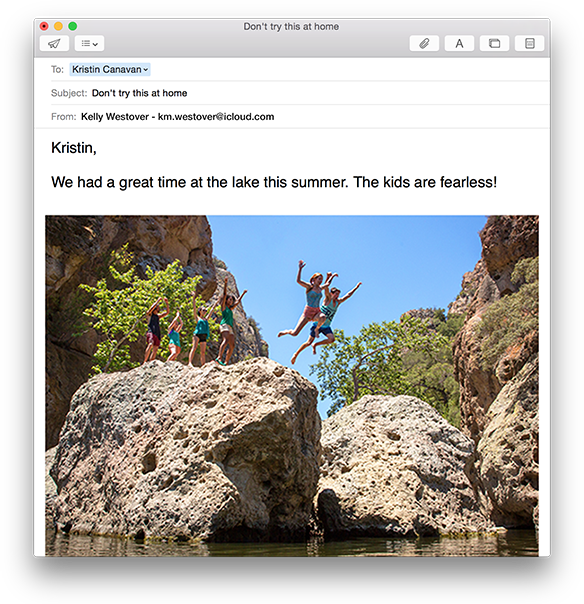Show the stationery pane icon
The height and width of the screenshot is (604, 584).
point(530,43)
